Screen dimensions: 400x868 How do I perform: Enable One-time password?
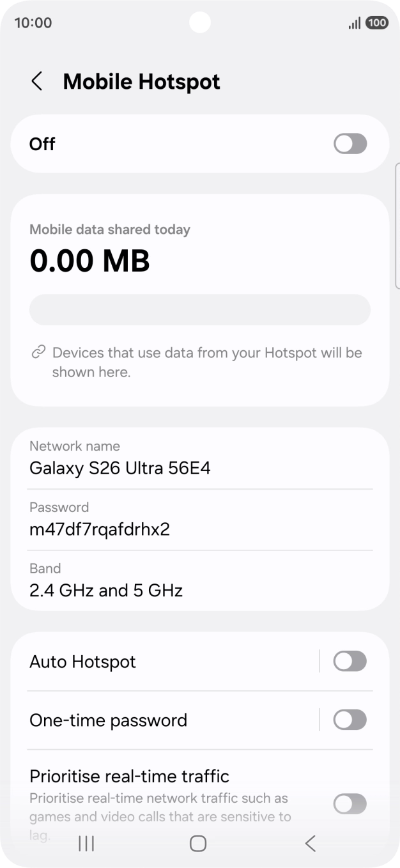(x=350, y=720)
